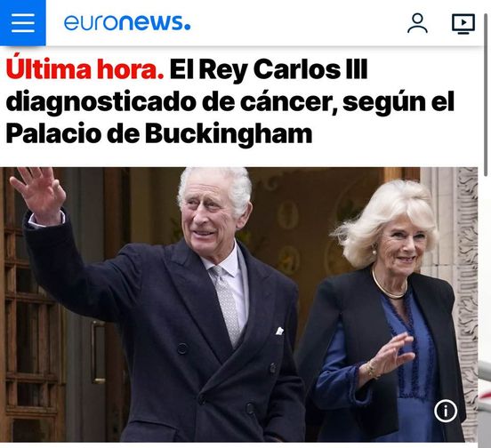
Task: Go to homepage via euronews logo
Action: coord(127,22)
